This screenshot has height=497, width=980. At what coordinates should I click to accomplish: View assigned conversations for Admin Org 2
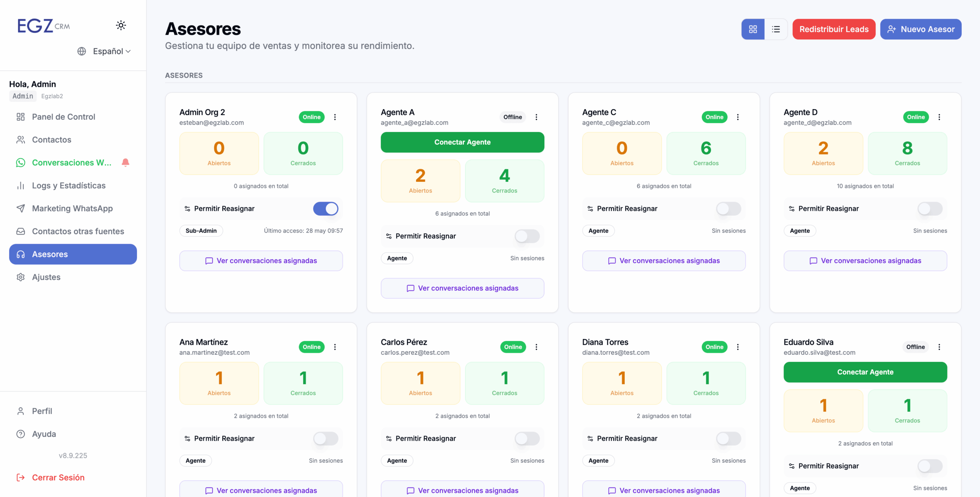coord(261,261)
